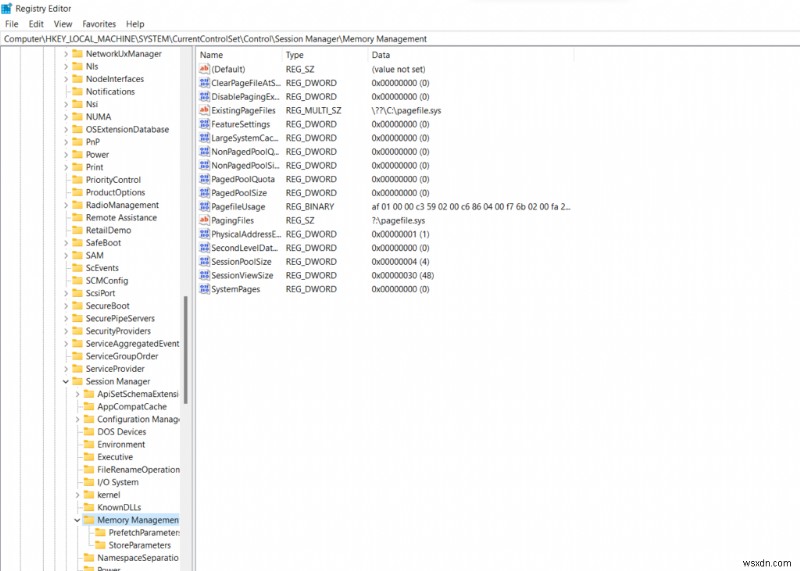800x571 pixels.
Task: Expand the kernel tree node
Action: (x=77, y=495)
